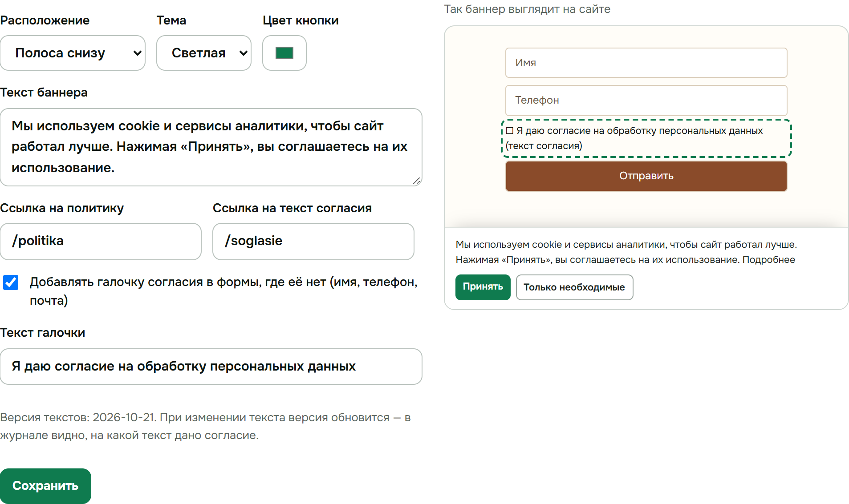Uncheck "Добавлять галочку согласия в формы"
Viewport: 849px width, 504px height.
(11, 282)
